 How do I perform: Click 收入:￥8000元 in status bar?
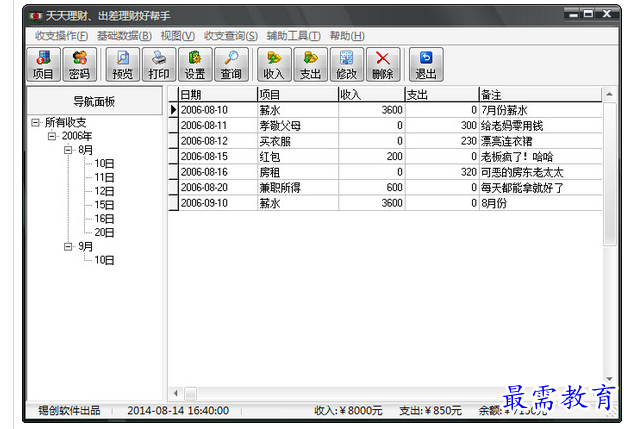click(x=348, y=410)
